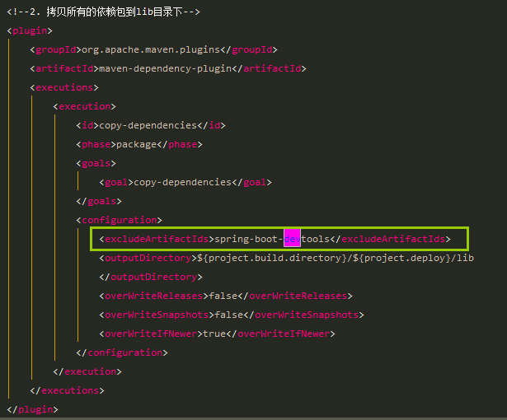Click the closing </execution> tag

[x=87, y=371]
